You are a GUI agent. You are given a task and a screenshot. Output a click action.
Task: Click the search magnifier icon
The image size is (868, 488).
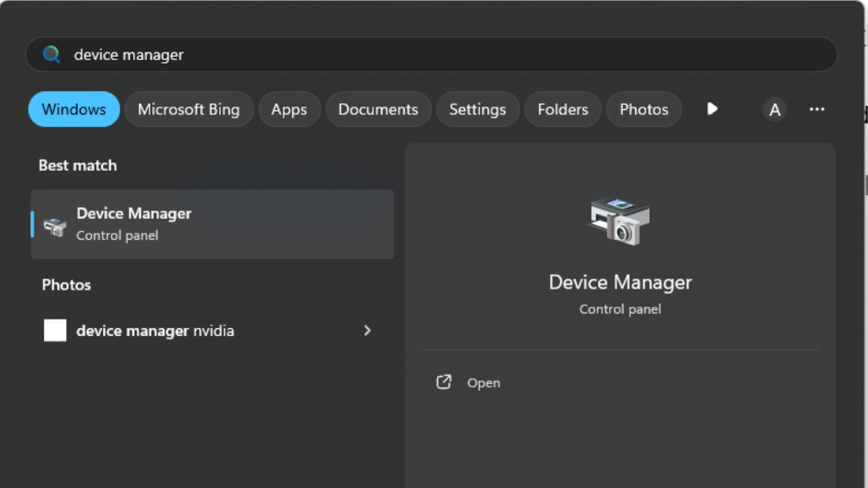coord(52,54)
